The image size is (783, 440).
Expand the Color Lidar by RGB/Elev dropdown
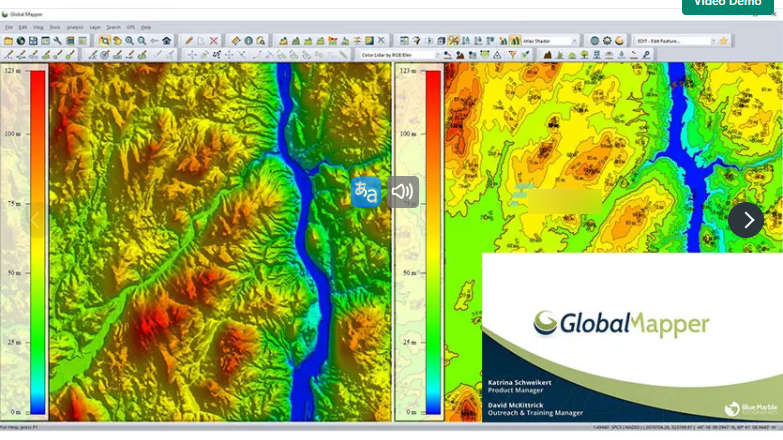click(438, 55)
